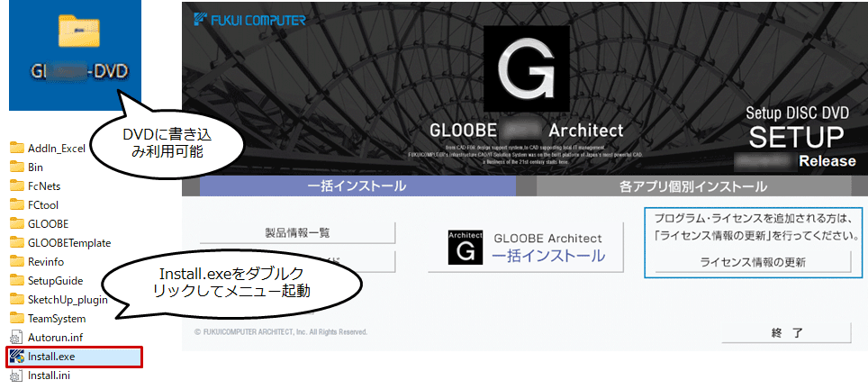The width and height of the screenshot is (868, 389).
Task: Click the Install.exe installer icon
Action: (x=16, y=357)
